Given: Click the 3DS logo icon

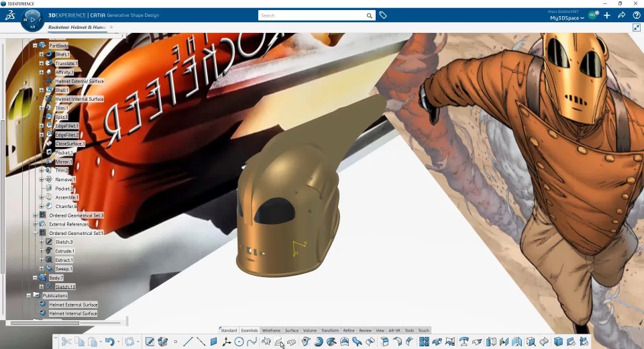Looking at the screenshot, I should tap(10, 15).
